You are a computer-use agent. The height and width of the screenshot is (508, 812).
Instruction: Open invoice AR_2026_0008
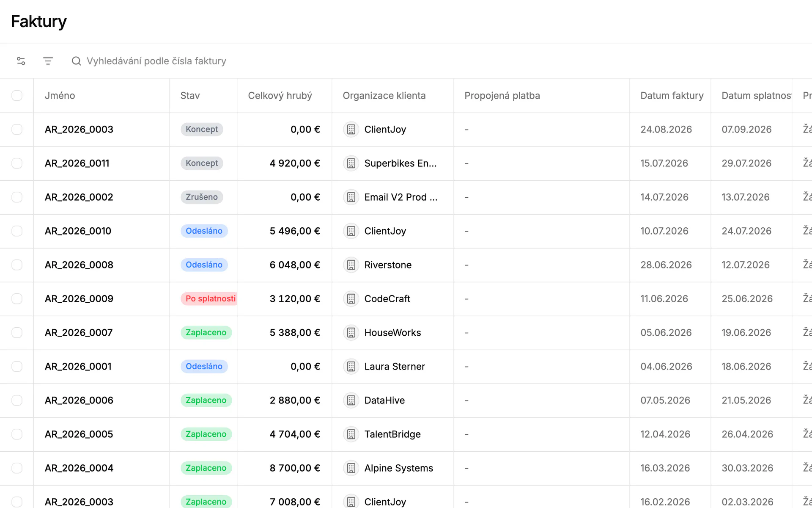coord(79,265)
